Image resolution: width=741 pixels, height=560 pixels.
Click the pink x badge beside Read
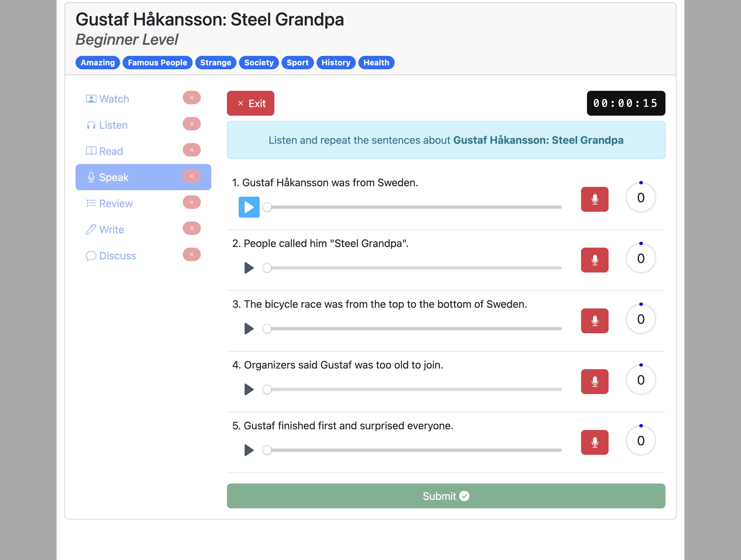coord(192,150)
